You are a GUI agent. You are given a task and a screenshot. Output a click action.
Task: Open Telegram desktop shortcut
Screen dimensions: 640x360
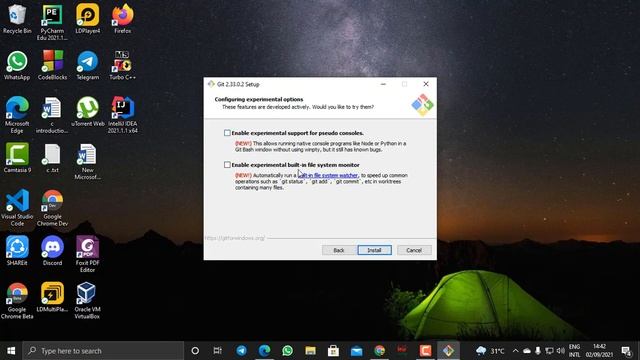click(x=87, y=65)
